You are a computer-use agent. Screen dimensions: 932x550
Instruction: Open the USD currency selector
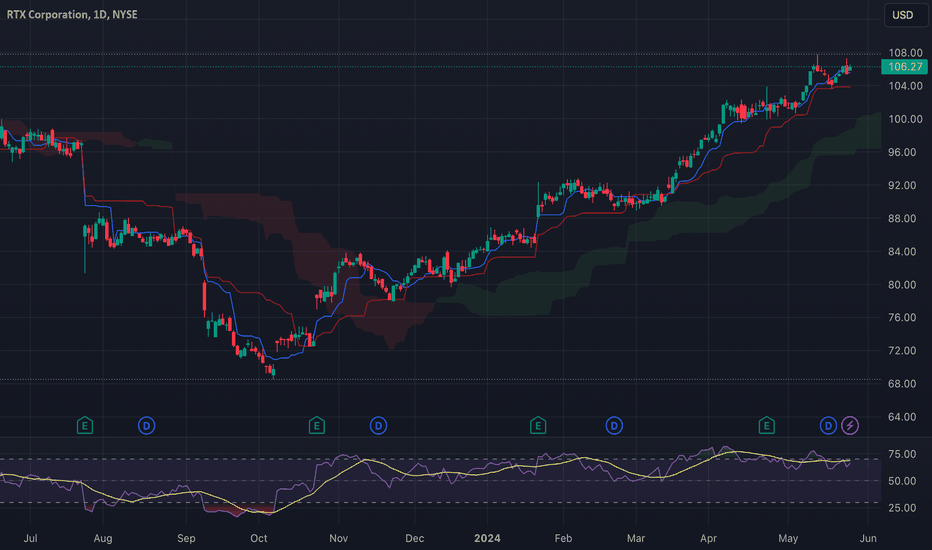[905, 15]
